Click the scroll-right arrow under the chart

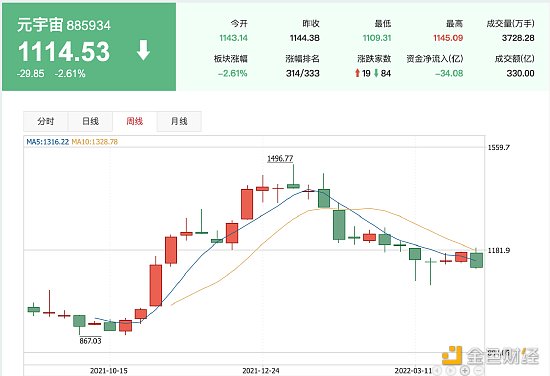point(451,371)
